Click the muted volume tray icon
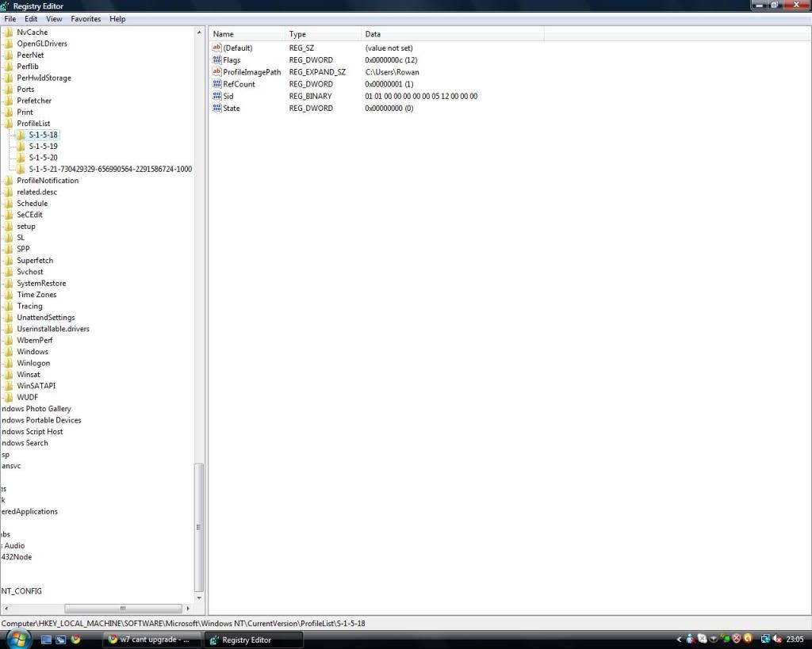 [x=777, y=639]
